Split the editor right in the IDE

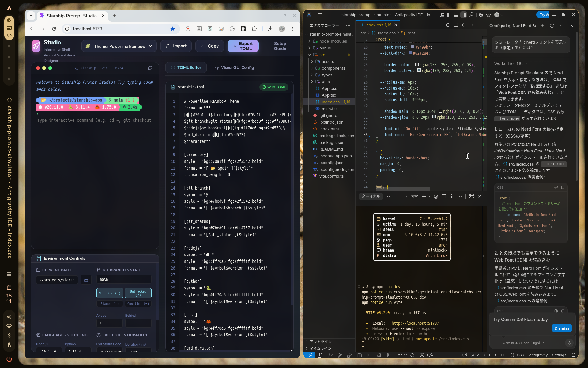(456, 25)
